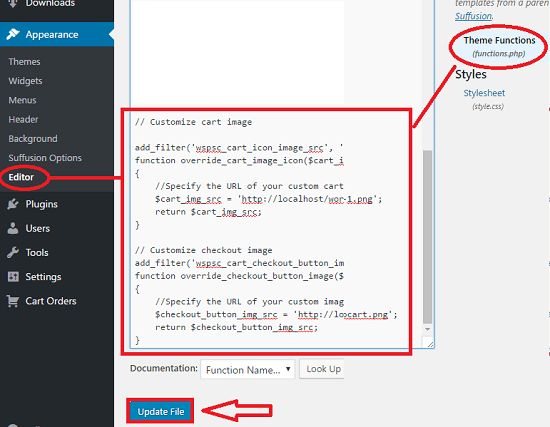Click the Settings sliders icon
The width and height of the screenshot is (550, 427).
coord(13,276)
